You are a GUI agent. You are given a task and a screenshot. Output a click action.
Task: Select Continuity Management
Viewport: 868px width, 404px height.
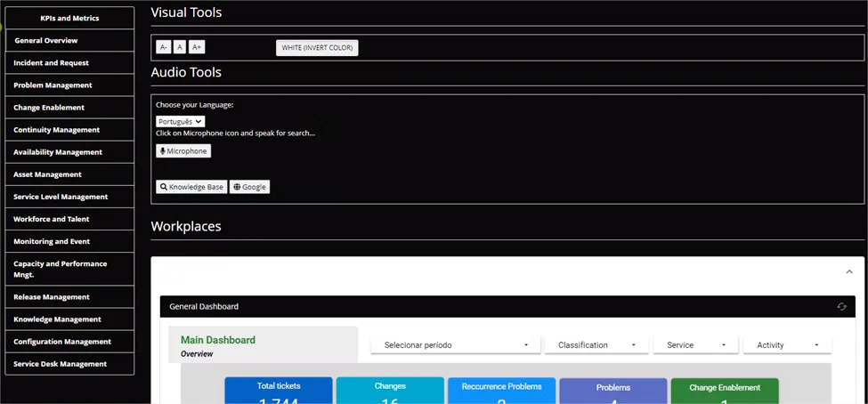pos(69,130)
